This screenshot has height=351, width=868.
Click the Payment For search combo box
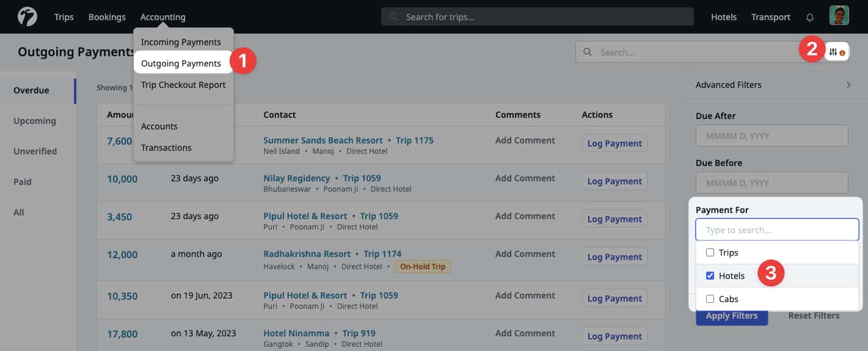[x=777, y=230]
